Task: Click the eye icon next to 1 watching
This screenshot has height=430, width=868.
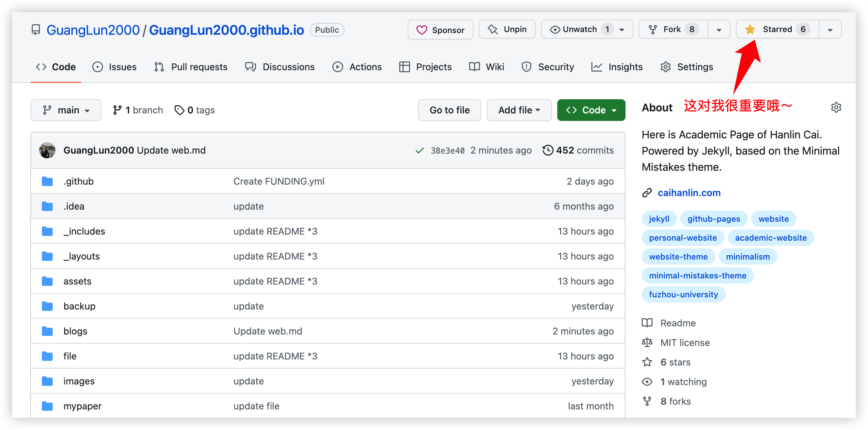Action: pyautogui.click(x=647, y=381)
